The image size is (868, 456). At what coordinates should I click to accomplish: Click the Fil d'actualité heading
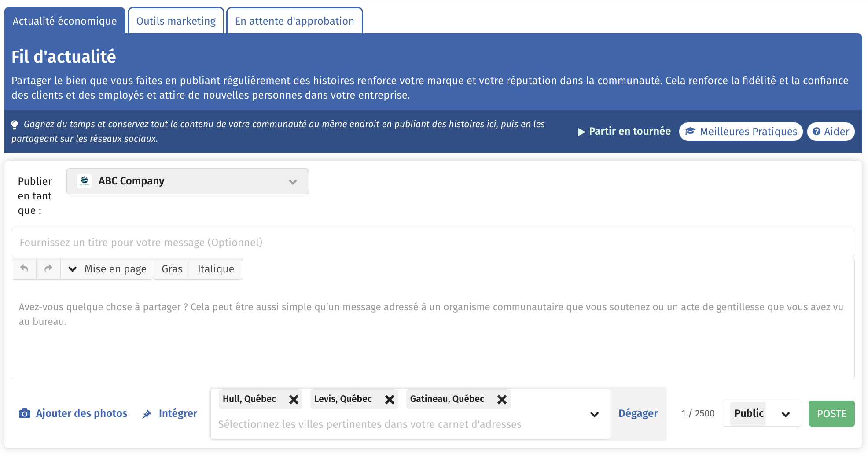tap(64, 57)
